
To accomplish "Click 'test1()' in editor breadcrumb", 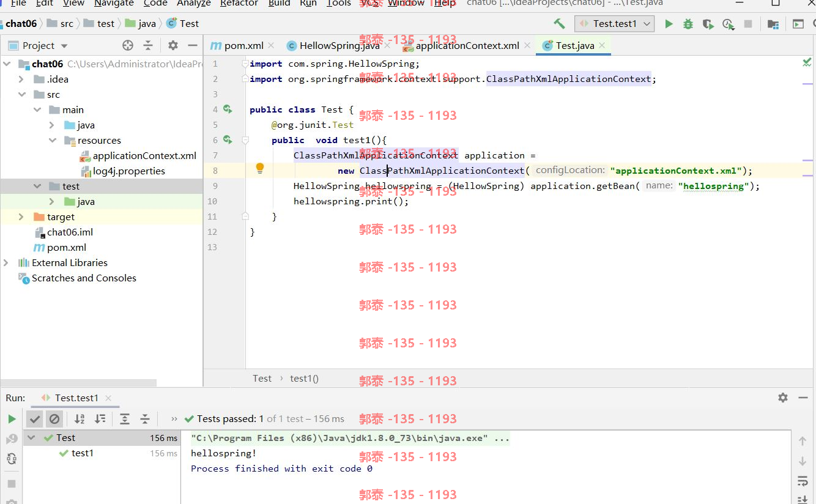I will [x=304, y=379].
